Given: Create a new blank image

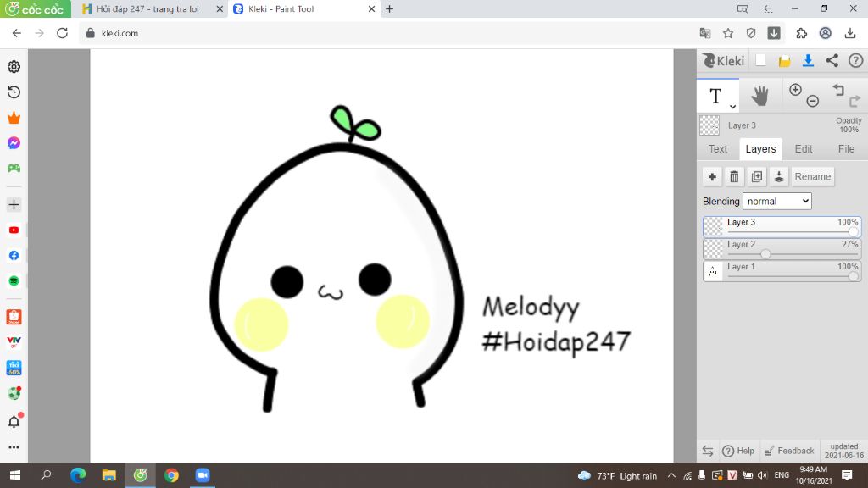Looking at the screenshot, I should (x=760, y=60).
